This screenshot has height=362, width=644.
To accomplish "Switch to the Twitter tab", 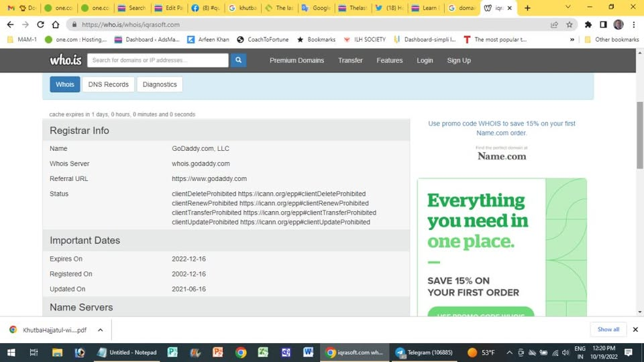I will pos(389,8).
